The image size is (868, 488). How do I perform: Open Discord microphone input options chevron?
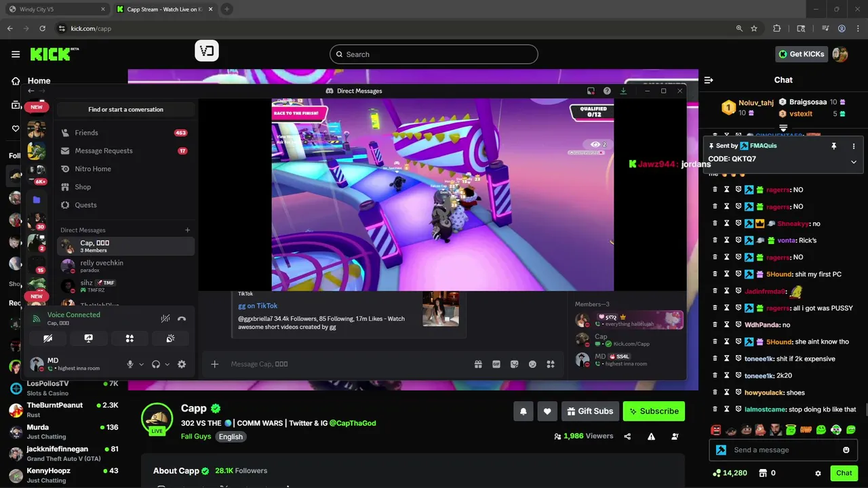141,365
